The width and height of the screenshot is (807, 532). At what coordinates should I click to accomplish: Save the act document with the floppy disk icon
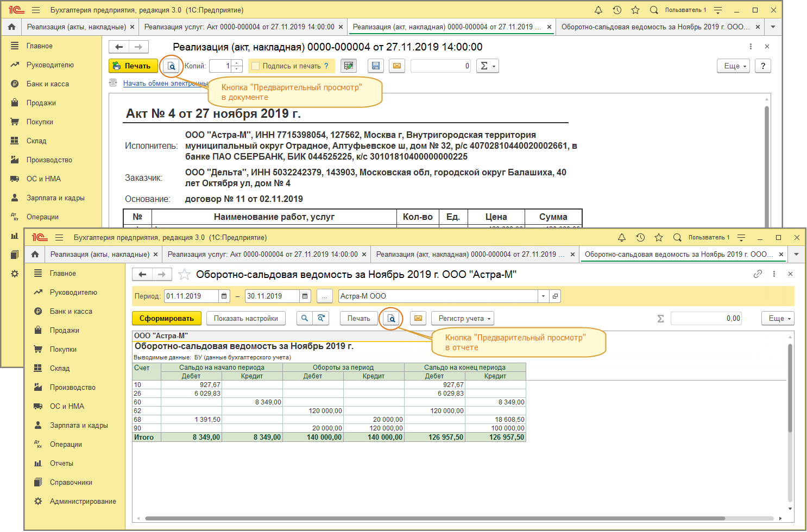pyautogui.click(x=375, y=66)
